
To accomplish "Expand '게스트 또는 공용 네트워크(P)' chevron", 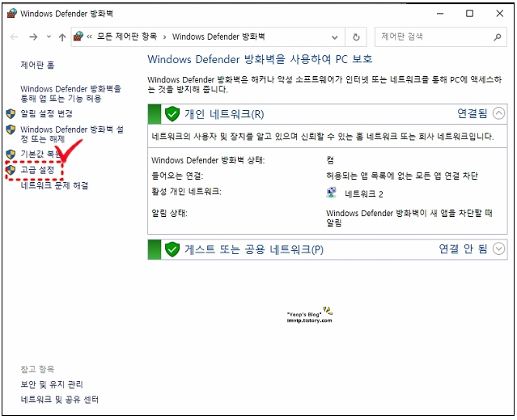I will (x=498, y=248).
